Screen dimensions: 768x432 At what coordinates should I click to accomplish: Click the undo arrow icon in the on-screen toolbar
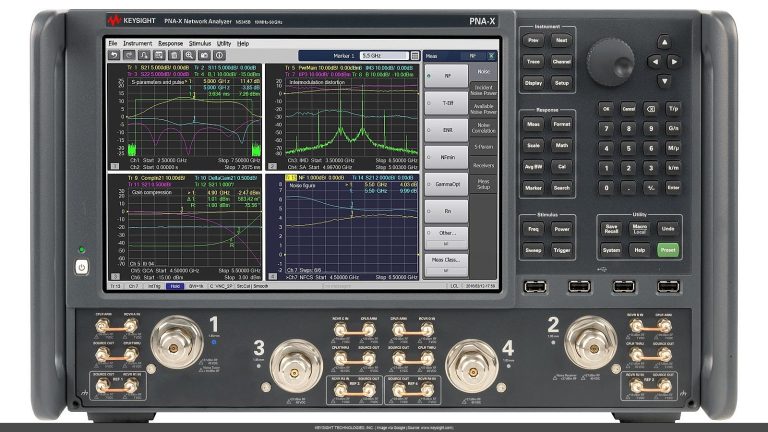(x=114, y=55)
